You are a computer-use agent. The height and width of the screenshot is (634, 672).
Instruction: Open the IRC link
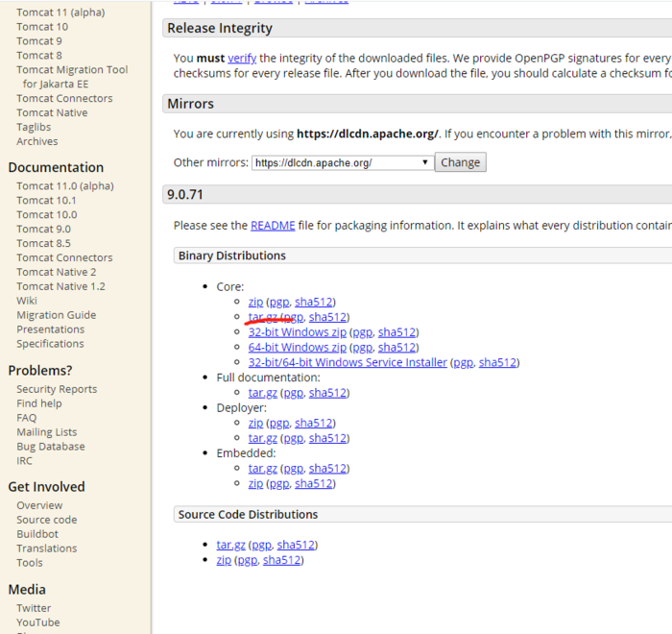point(24,461)
